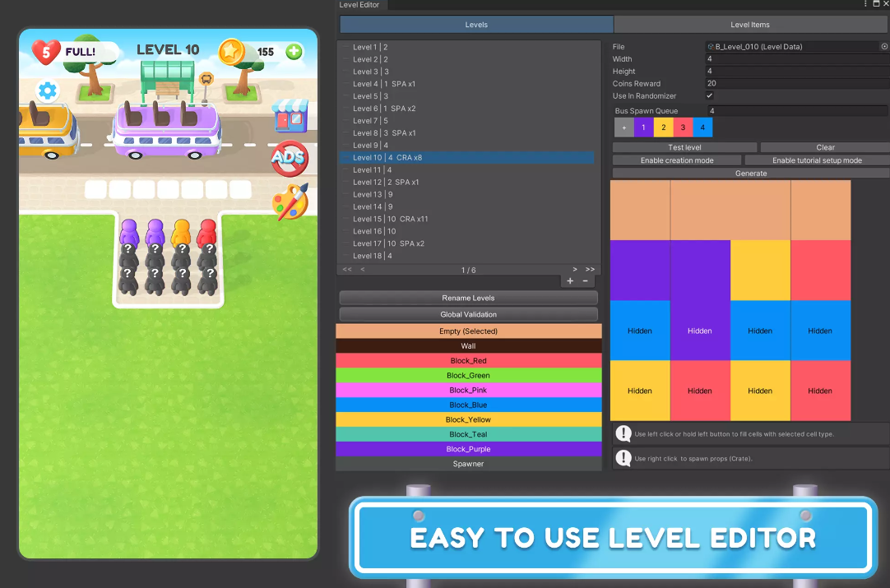Click the Generate button
The image size is (890, 588).
pyautogui.click(x=750, y=174)
